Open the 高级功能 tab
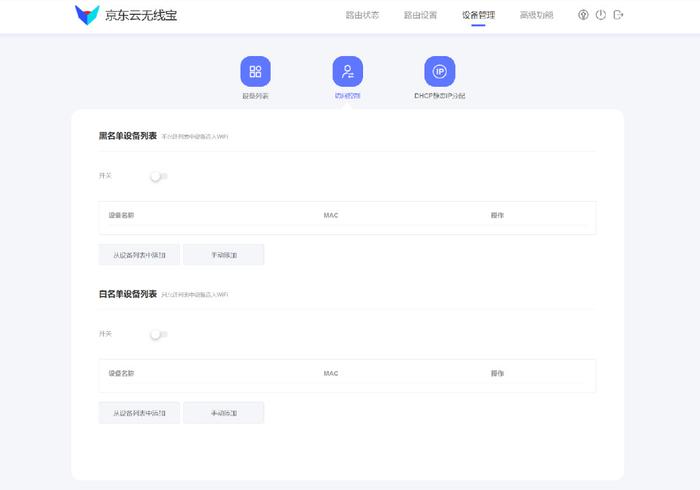 pyautogui.click(x=536, y=15)
